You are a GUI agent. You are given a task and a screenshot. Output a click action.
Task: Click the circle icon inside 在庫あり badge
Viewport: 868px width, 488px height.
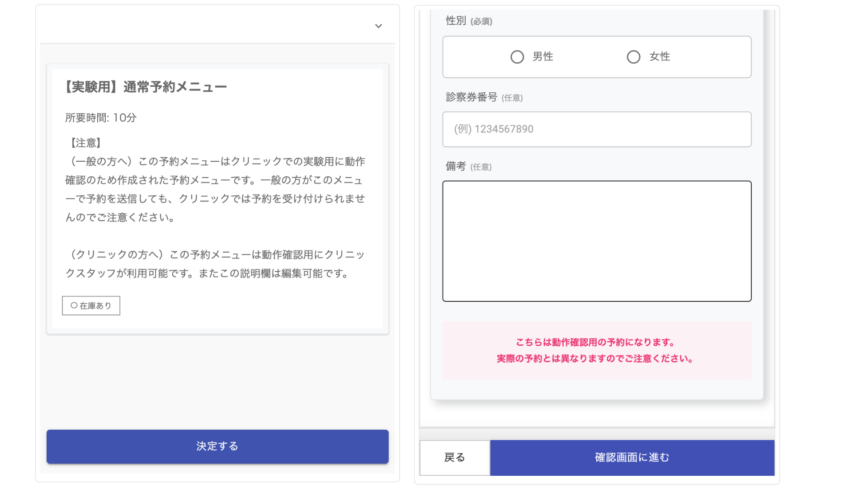point(74,305)
